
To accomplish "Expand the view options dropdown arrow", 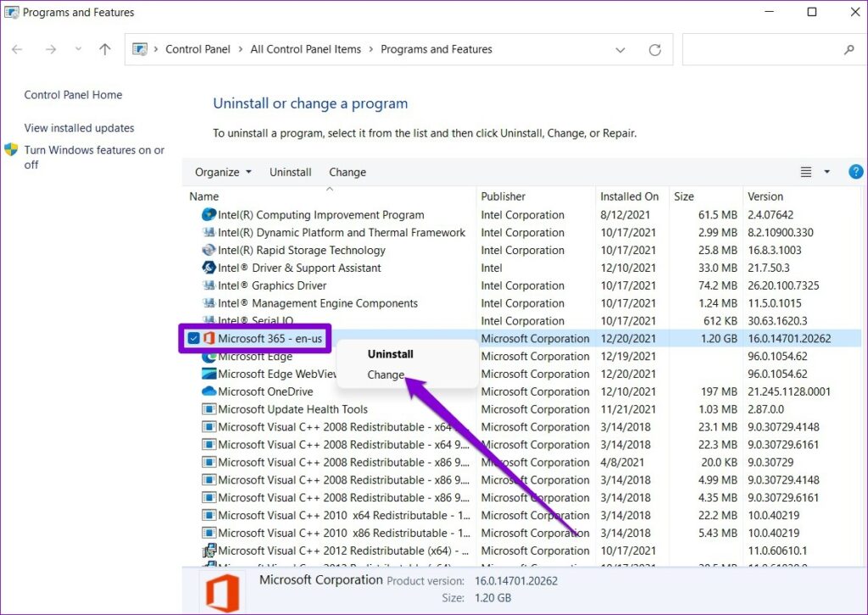I will 827,172.
